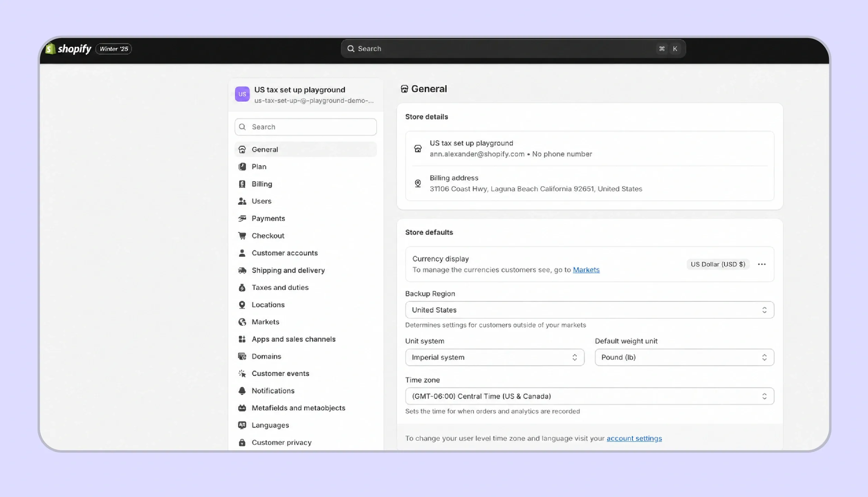
Task: Click the Domains icon in sidebar
Action: pos(242,356)
